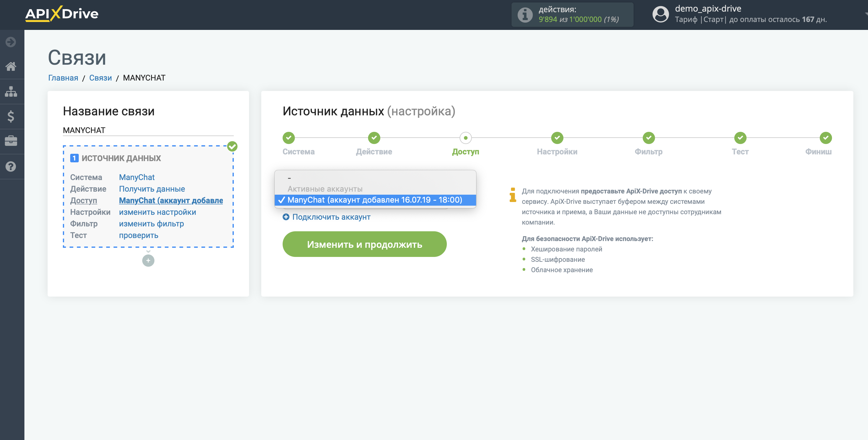The height and width of the screenshot is (440, 868).
Task: Open billing via dollar icon
Action: pos(11,116)
